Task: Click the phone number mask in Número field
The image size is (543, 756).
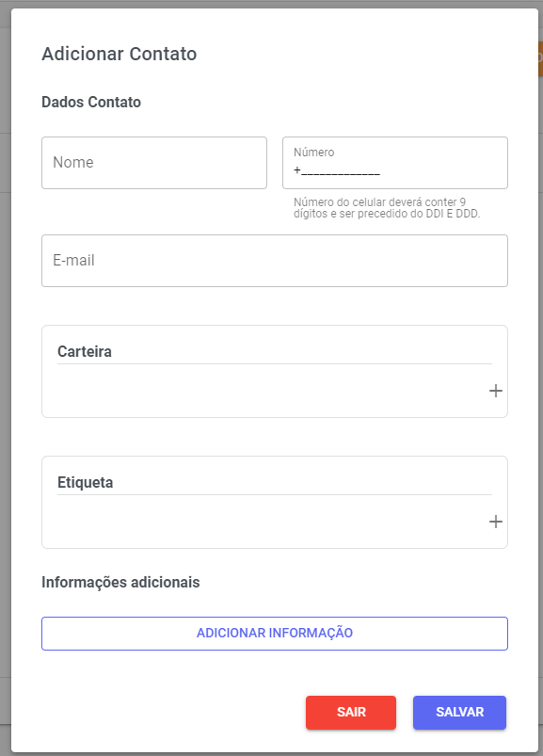Action: pos(337,170)
